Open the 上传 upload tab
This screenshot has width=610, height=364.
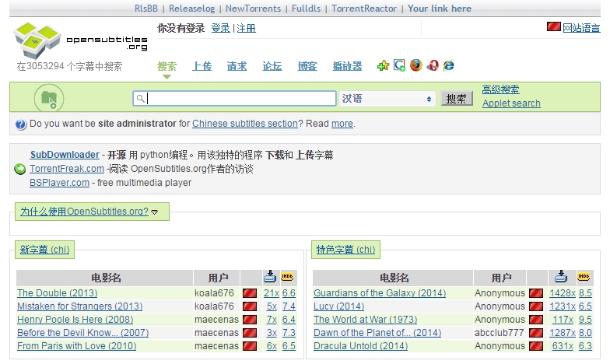point(202,66)
